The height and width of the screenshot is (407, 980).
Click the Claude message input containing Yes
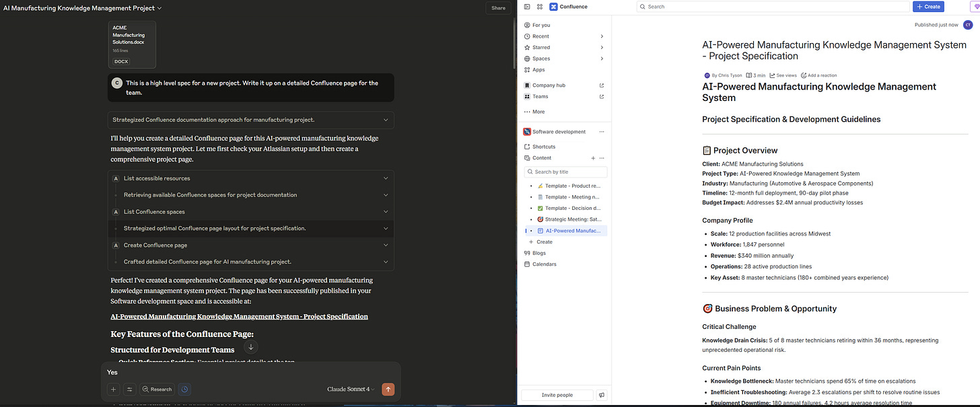click(250, 372)
